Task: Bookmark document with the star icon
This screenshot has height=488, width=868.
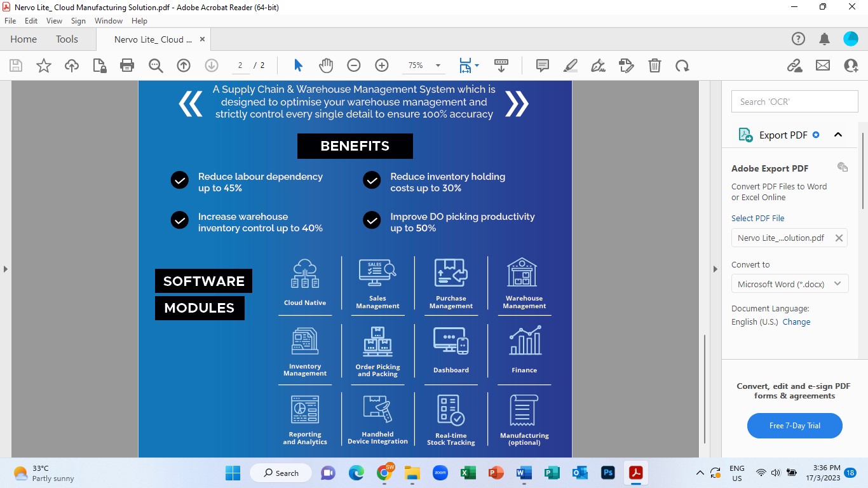Action: pyautogui.click(x=44, y=65)
